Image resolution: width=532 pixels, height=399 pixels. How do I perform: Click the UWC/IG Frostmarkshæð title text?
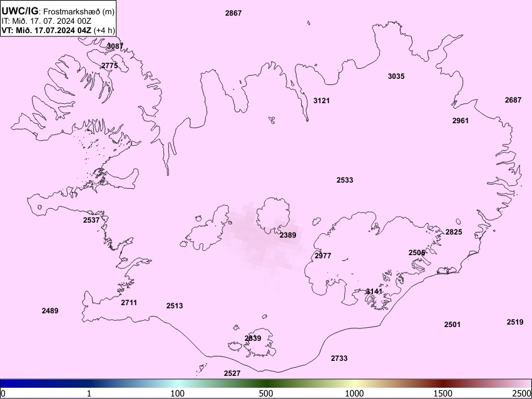tap(58, 11)
